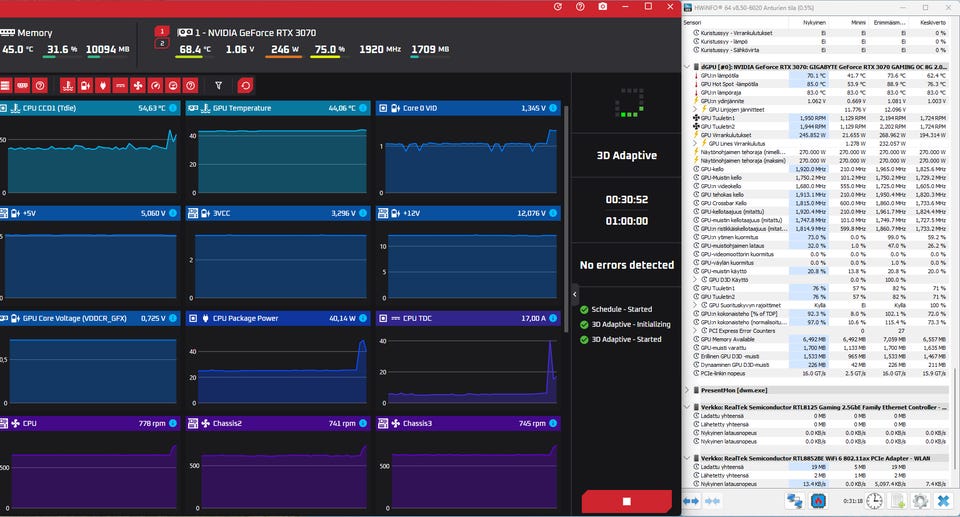The image size is (960, 517).
Task: Click the HWiNFO flame sensor icon
Action: pos(818,501)
